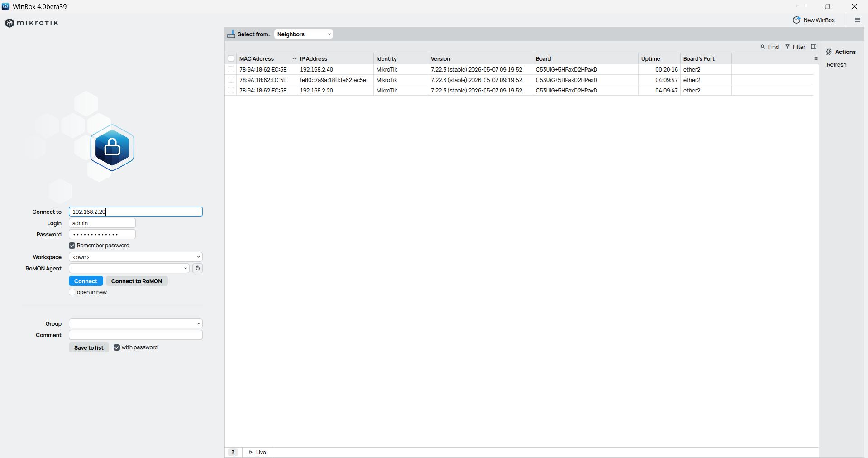Sort by the Uptime column header
Screen dimensions: 868x458
(x=659, y=58)
